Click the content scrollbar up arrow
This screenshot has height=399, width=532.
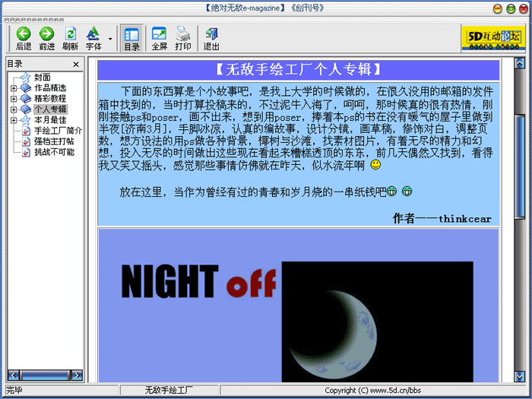(x=519, y=63)
